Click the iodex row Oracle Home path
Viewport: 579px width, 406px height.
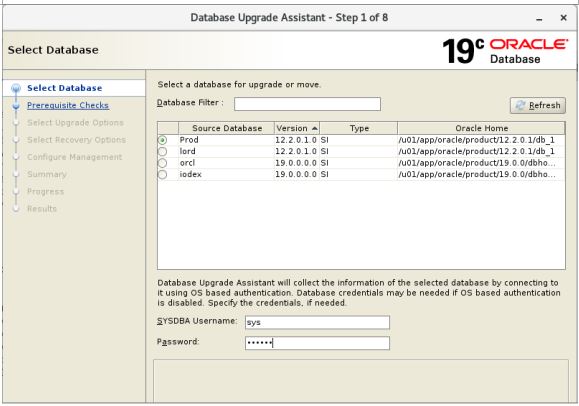pyautogui.click(x=477, y=174)
